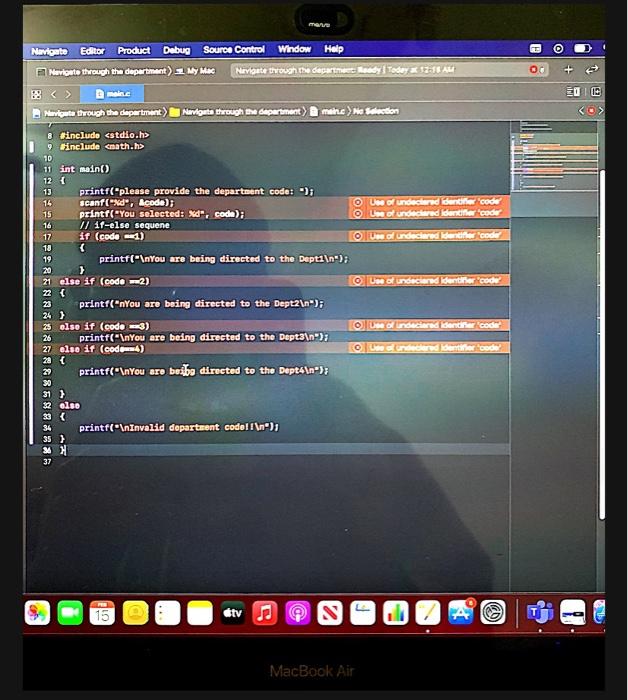Add editor on right split icon

[x=596, y=92]
